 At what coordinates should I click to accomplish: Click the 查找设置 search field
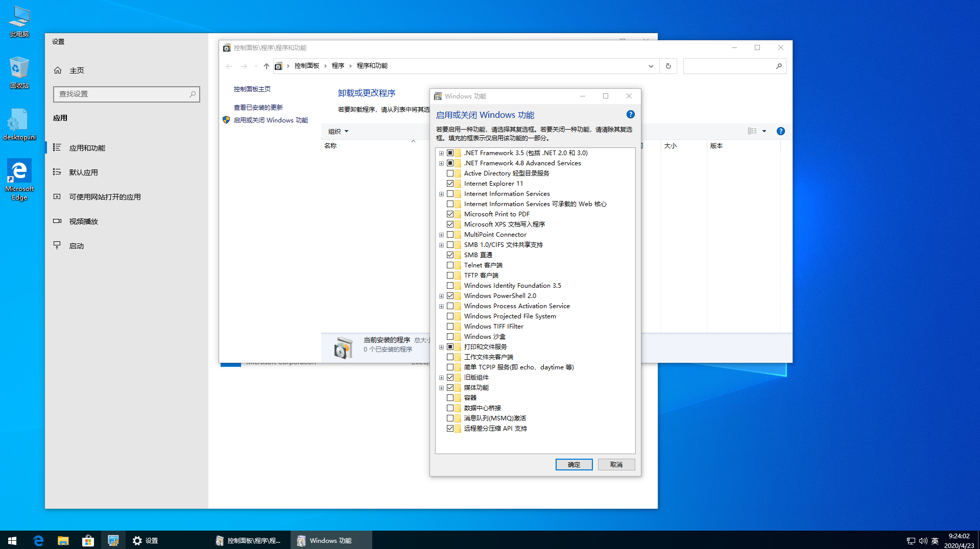[x=127, y=94]
